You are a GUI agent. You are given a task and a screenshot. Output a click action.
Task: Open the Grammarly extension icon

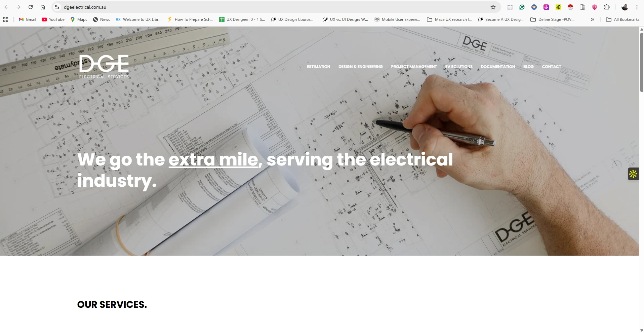[522, 7]
